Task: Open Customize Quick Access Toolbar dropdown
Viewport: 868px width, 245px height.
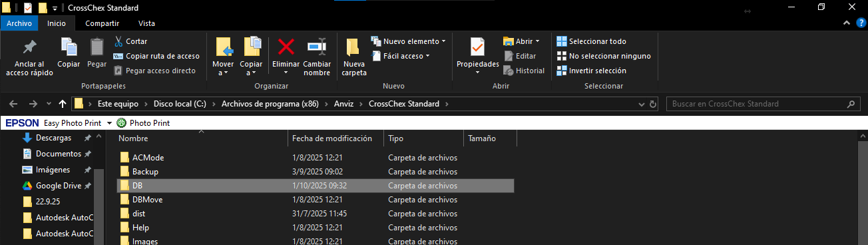Action: click(x=55, y=9)
